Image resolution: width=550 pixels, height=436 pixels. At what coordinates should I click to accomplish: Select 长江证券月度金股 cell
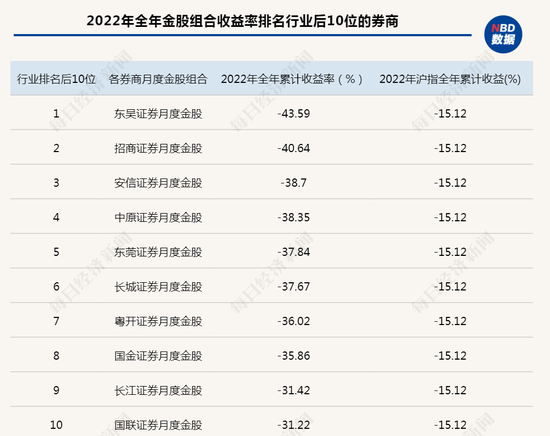[158, 390]
